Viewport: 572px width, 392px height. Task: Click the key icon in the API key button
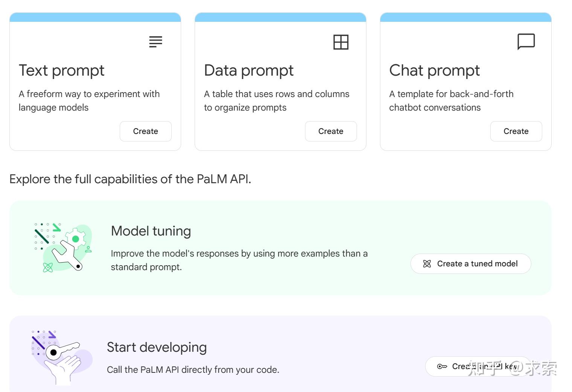click(x=442, y=366)
